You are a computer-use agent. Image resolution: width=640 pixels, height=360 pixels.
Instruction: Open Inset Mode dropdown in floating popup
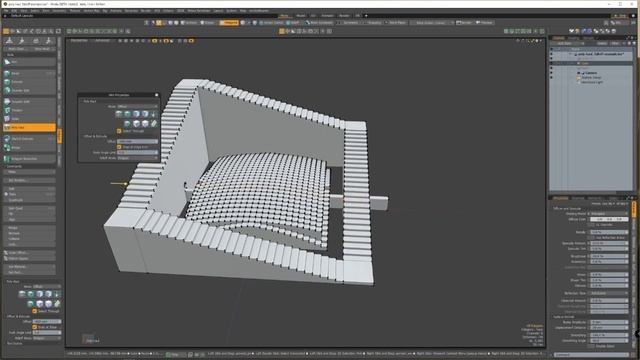(x=137, y=158)
